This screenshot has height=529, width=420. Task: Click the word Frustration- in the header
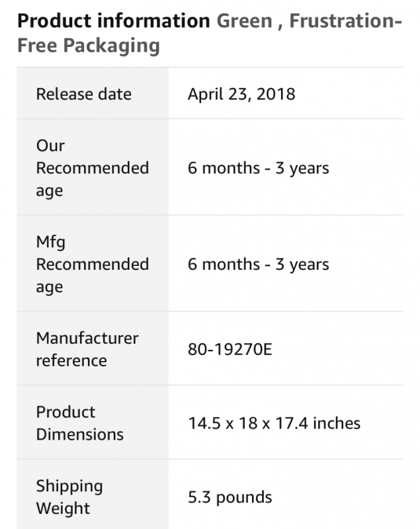[346, 21]
